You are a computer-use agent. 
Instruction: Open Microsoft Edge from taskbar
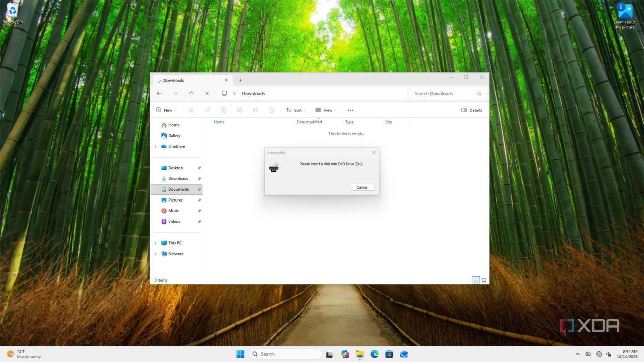pyautogui.click(x=375, y=354)
